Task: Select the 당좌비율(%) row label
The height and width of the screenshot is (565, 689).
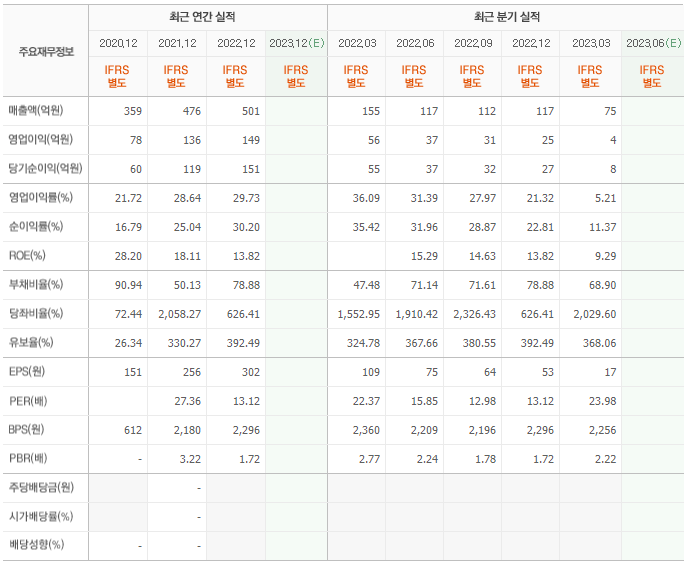Action: pyautogui.click(x=36, y=313)
